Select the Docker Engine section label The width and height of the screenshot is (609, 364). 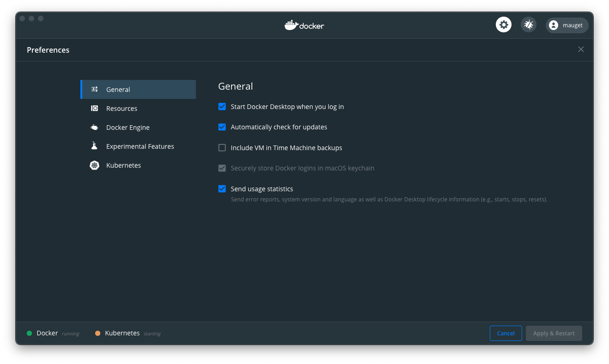pos(128,127)
